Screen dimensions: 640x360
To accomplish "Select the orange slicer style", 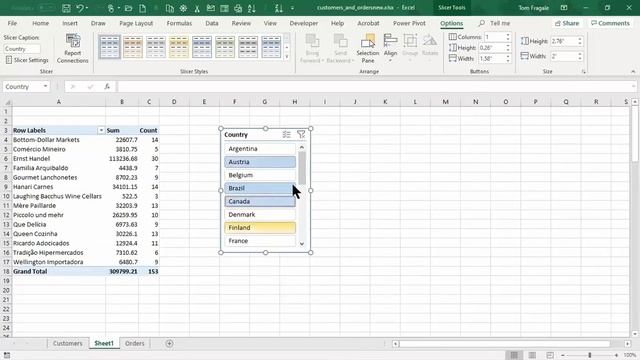I will (133, 47).
